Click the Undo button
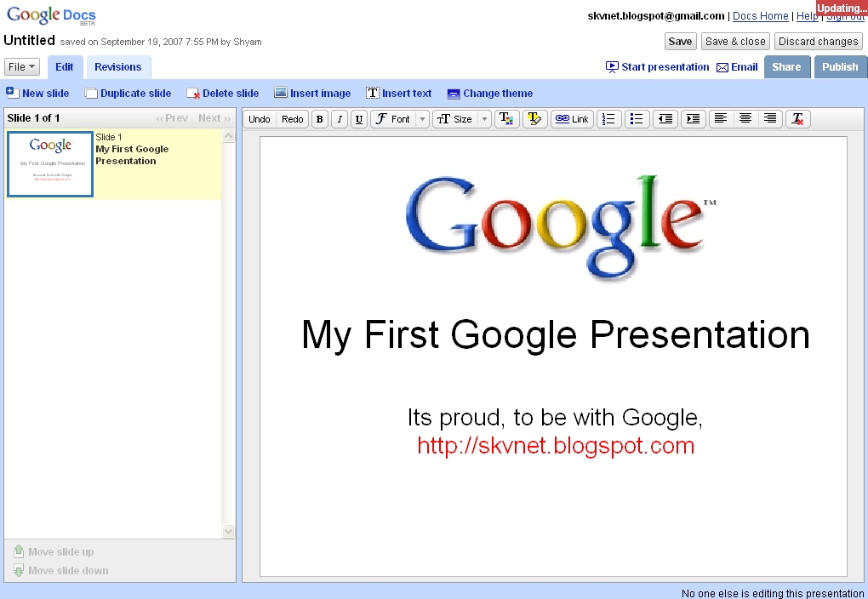The image size is (868, 599). tap(259, 119)
